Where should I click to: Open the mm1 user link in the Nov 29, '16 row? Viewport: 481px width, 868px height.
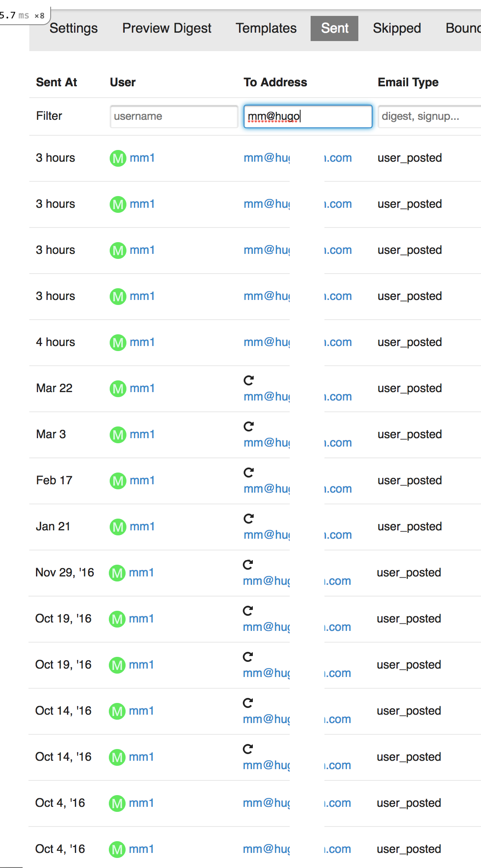141,573
